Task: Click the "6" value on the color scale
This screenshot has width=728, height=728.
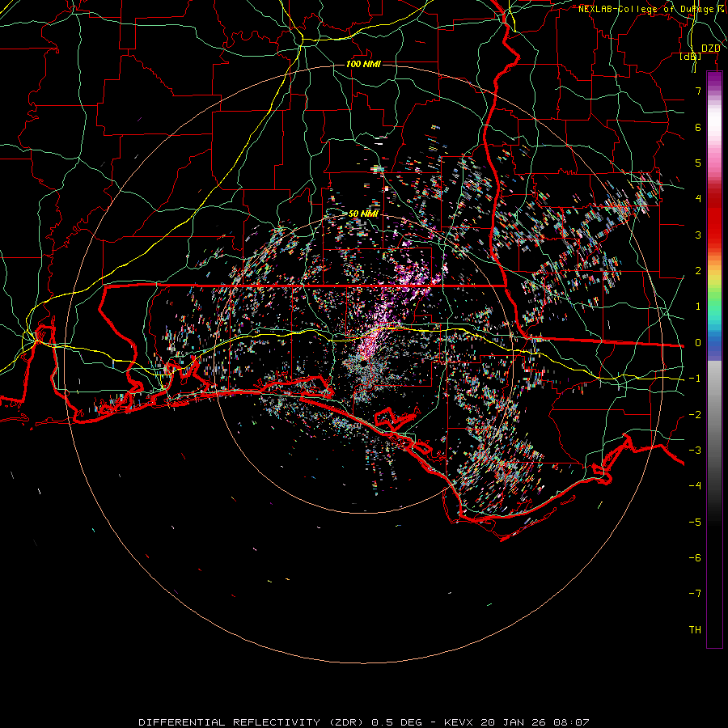Action: [698, 127]
